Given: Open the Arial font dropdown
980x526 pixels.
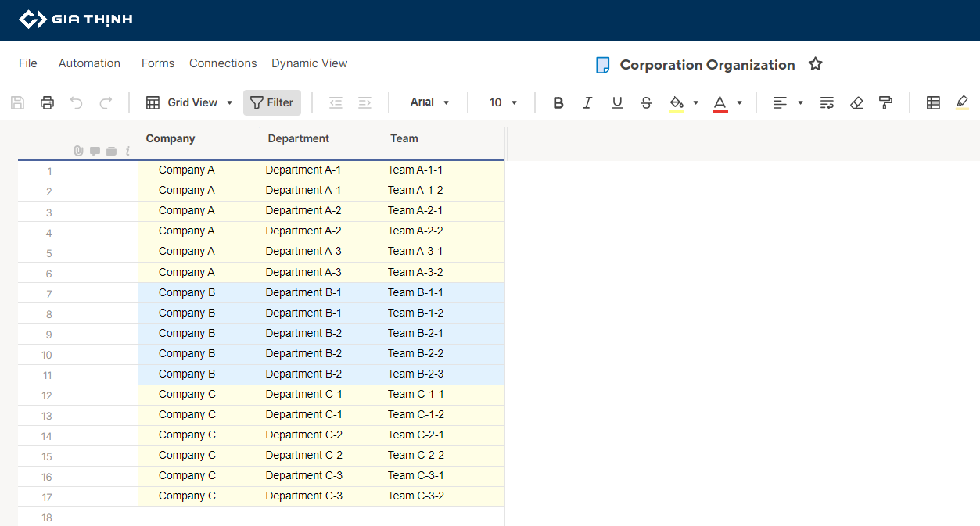Looking at the screenshot, I should pyautogui.click(x=429, y=102).
